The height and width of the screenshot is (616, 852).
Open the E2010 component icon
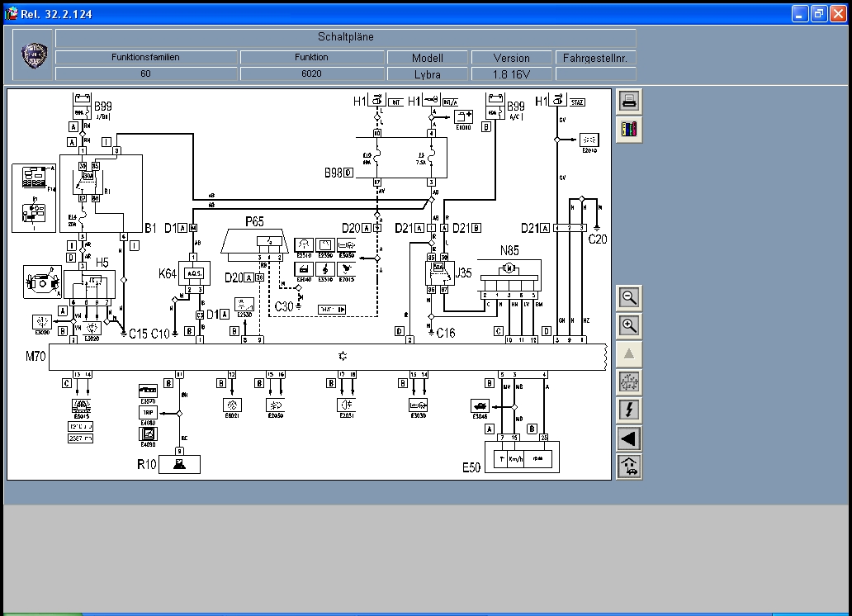589,140
